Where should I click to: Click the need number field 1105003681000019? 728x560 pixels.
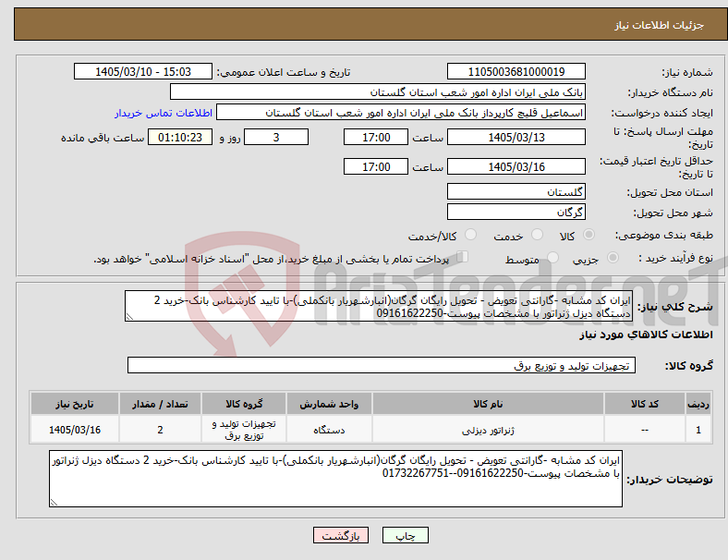pos(516,71)
